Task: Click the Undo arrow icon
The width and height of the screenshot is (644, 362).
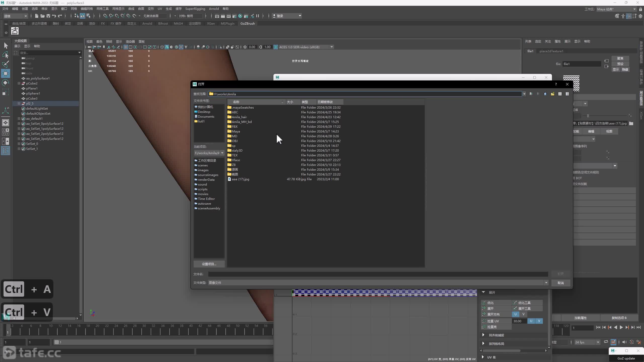Action: point(54,16)
